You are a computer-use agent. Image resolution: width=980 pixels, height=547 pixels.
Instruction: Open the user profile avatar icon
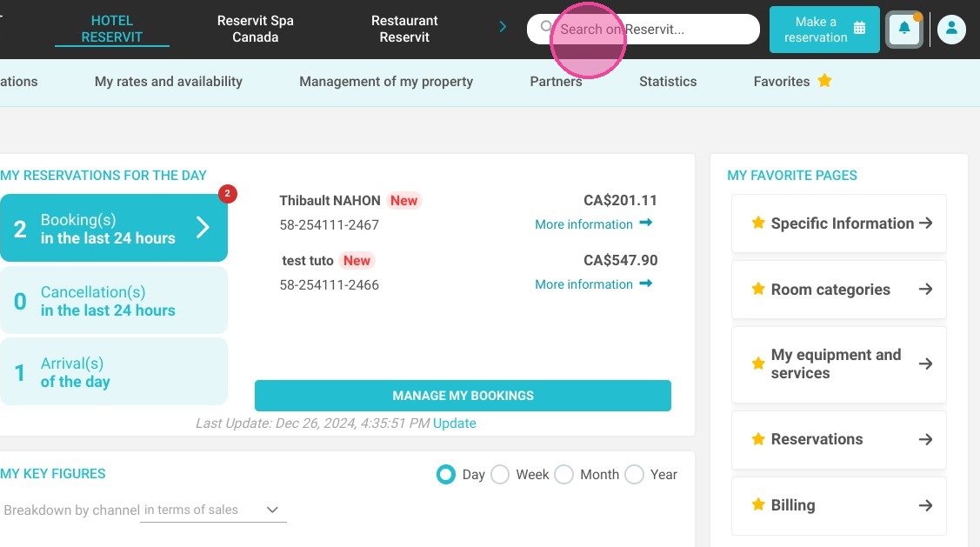[951, 29]
